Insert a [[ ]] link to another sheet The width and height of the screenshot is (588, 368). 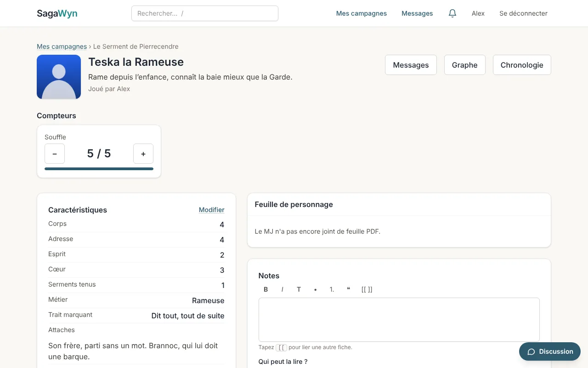[x=367, y=289]
